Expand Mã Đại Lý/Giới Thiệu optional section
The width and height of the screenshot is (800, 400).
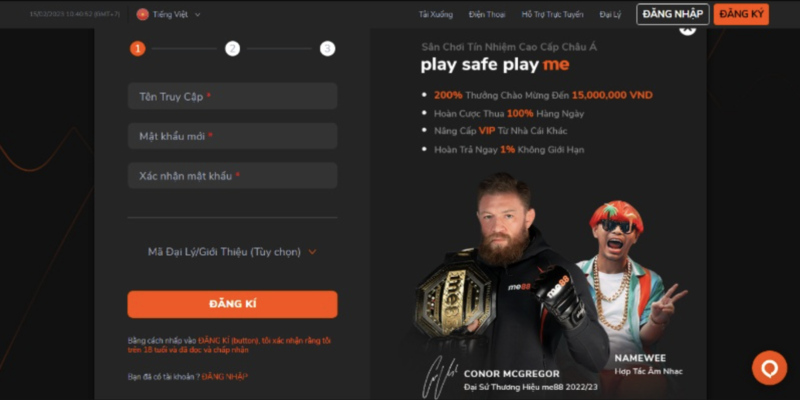(232, 252)
